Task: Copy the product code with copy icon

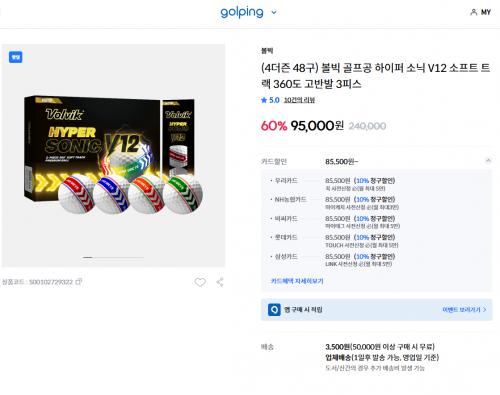Action: coord(78,282)
